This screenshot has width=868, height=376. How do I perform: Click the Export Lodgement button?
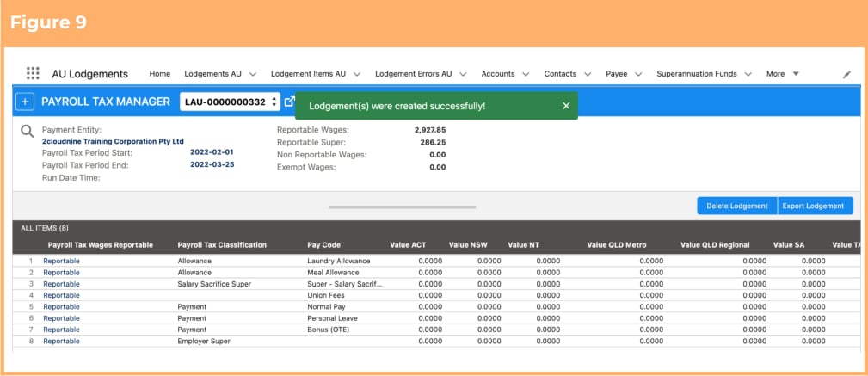point(816,206)
